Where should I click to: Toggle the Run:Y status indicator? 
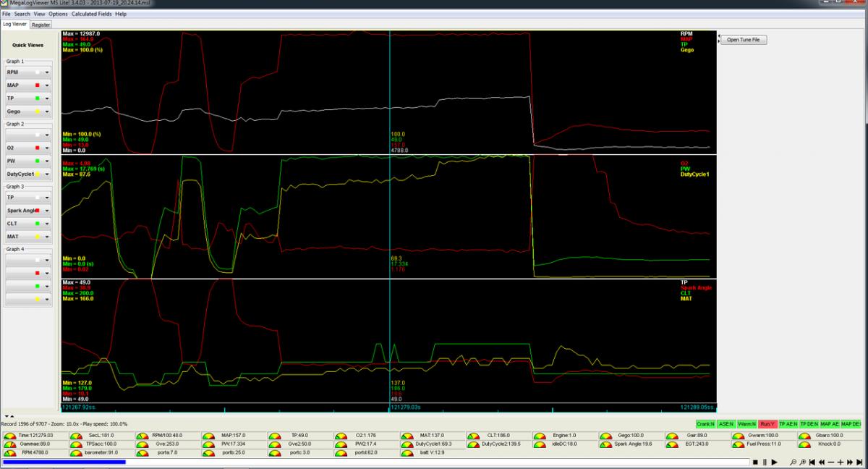coord(767,423)
